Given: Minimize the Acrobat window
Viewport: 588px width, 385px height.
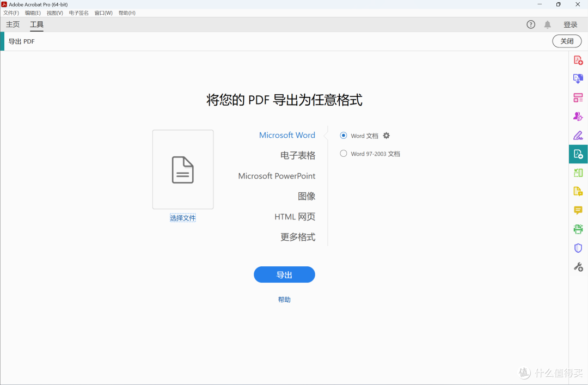Looking at the screenshot, I should point(540,4).
